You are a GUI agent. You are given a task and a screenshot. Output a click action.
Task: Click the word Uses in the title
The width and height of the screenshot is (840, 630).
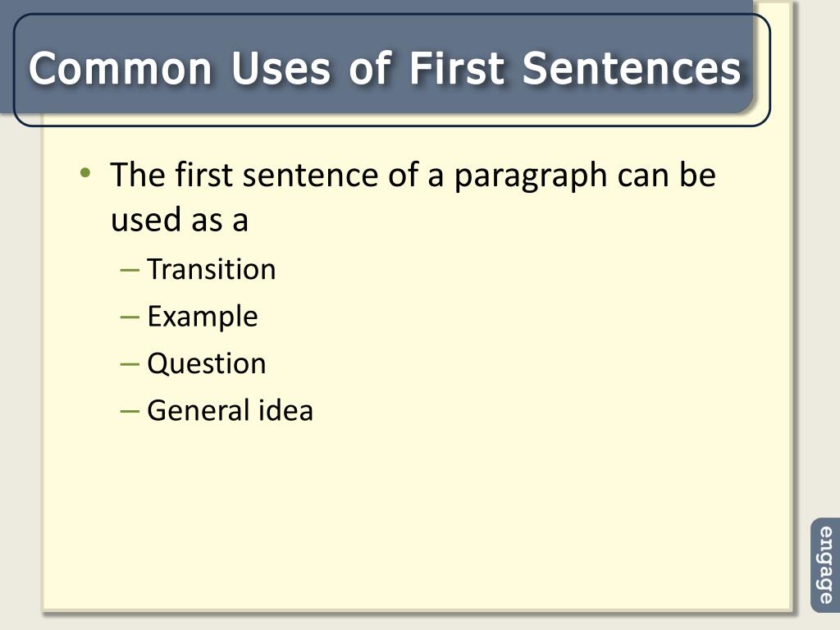click(281, 69)
